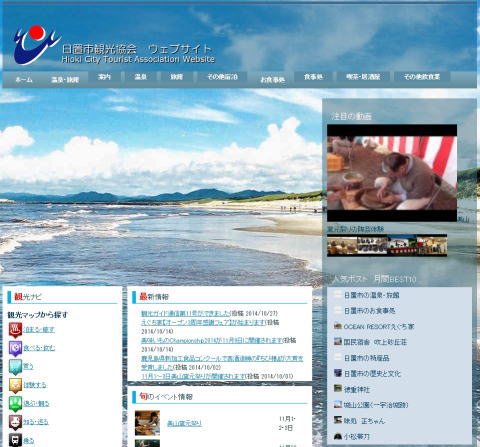Click the 国民宿舎 吹上砂丘荘 small thumbnail icon
480x447 pixels.
pos(338,342)
